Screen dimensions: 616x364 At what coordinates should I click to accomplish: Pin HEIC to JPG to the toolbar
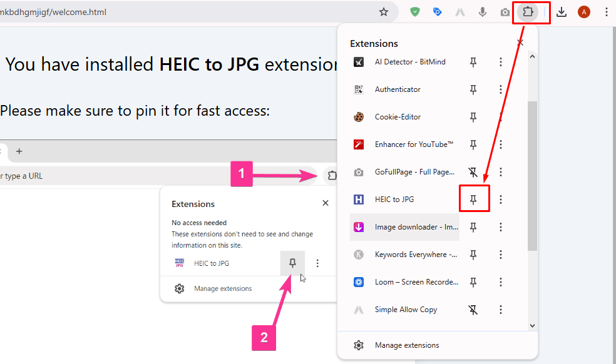coord(474,199)
